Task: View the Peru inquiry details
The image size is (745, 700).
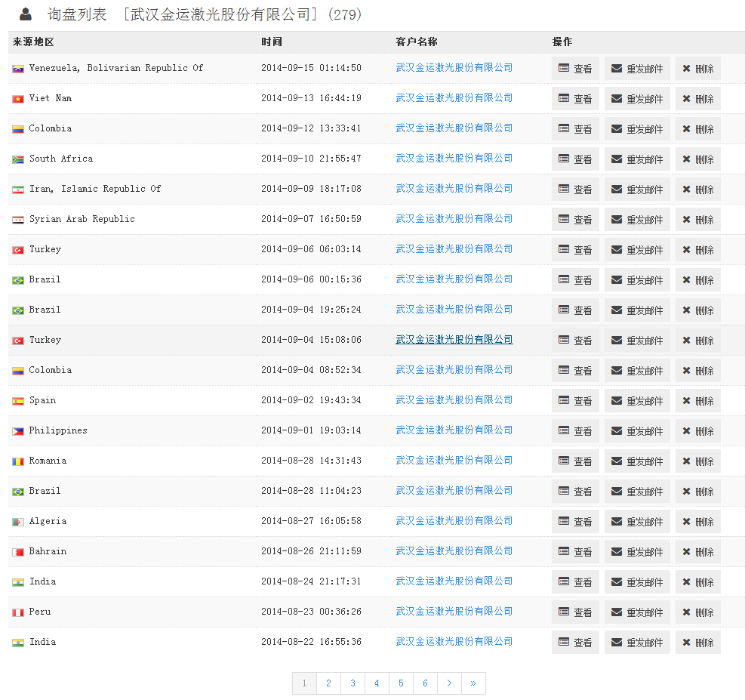Action: (x=575, y=612)
